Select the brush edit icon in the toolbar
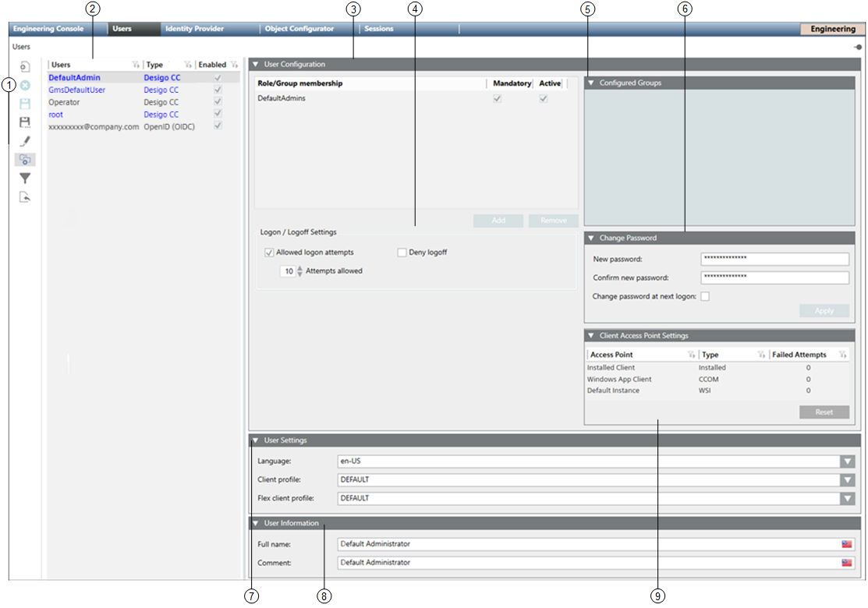 [x=25, y=141]
